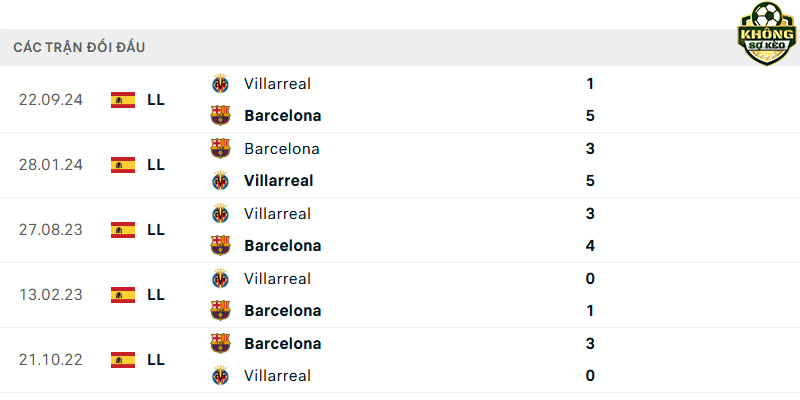
Task: Click Barcelona crest in 22.09.24 match
Action: pos(220,115)
